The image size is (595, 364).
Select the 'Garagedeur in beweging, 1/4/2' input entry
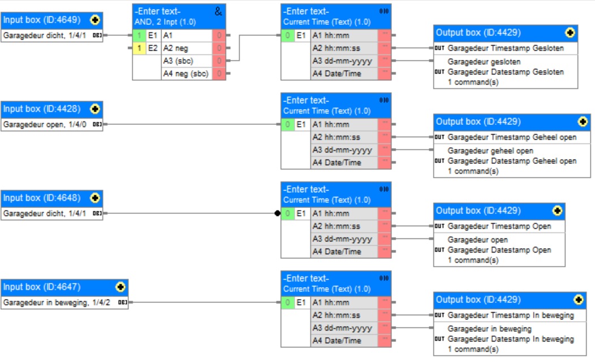tap(57, 302)
